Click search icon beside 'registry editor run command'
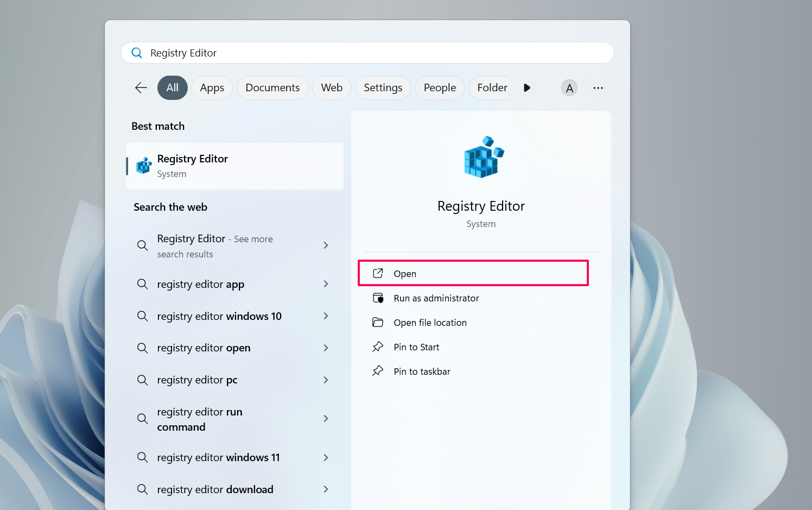The height and width of the screenshot is (510, 812). 142,419
